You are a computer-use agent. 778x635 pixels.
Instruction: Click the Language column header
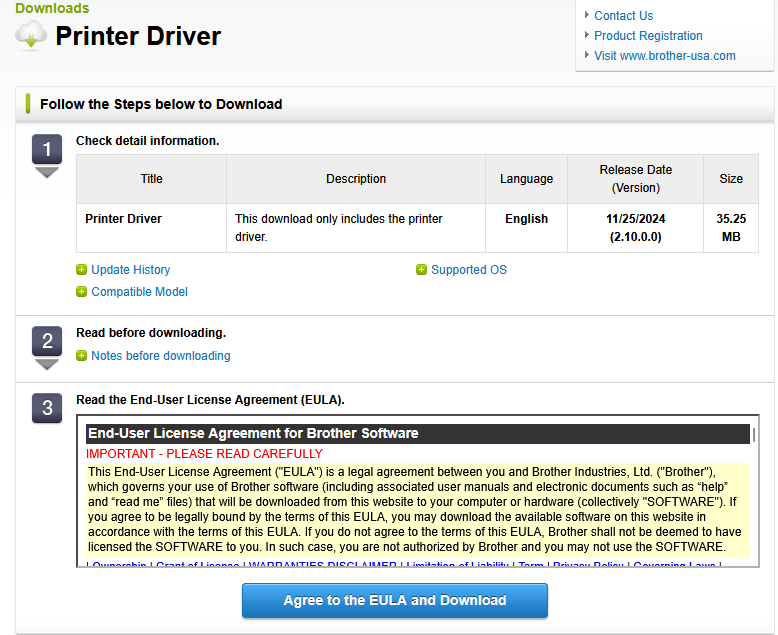[x=526, y=179]
